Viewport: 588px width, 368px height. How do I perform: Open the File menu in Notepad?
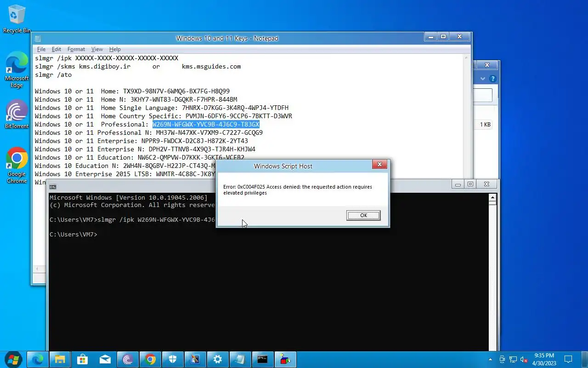pos(41,49)
